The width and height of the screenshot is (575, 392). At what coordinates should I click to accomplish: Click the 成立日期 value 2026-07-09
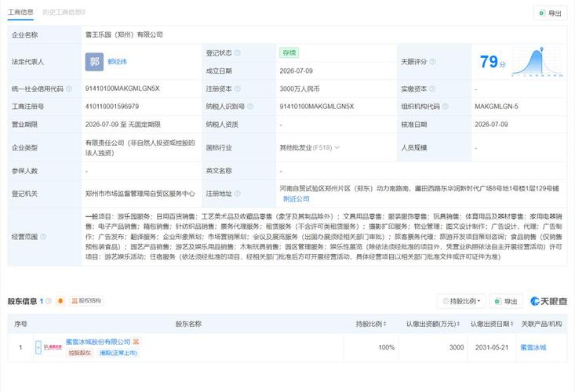297,71
